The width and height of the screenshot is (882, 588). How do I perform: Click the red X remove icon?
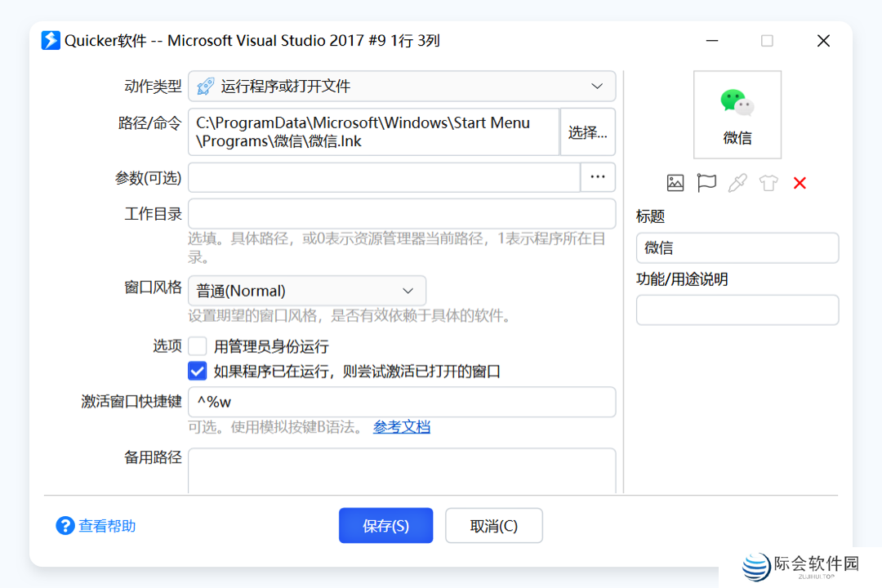pos(800,183)
